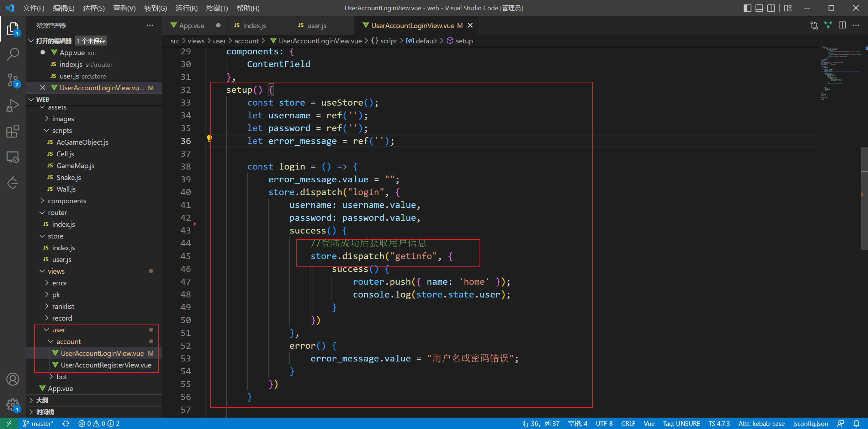This screenshot has height=429, width=868.
Task: Toggle the primary side bar layout button
Action: click(x=747, y=8)
